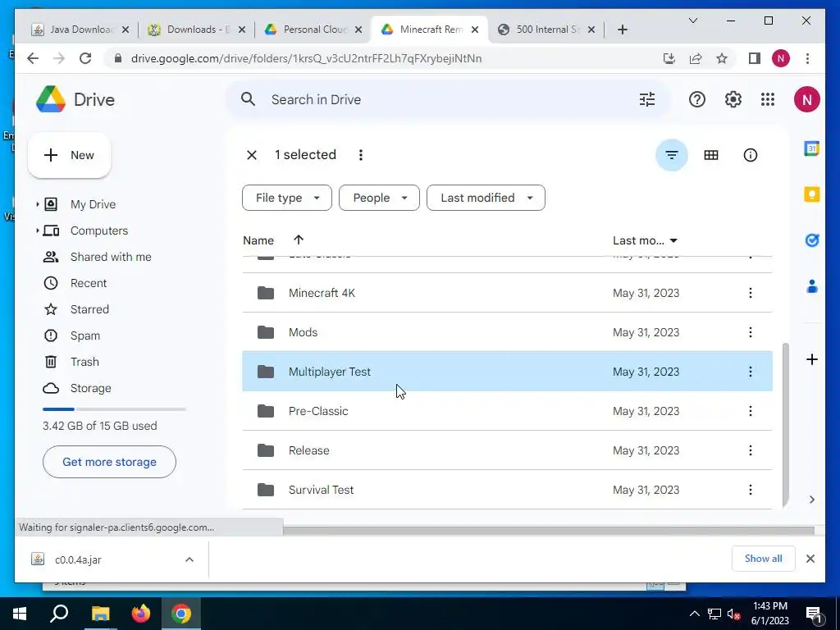Screen dimensions: 840x630
Task: Open the Storage view
Action: pyautogui.click(x=90, y=388)
